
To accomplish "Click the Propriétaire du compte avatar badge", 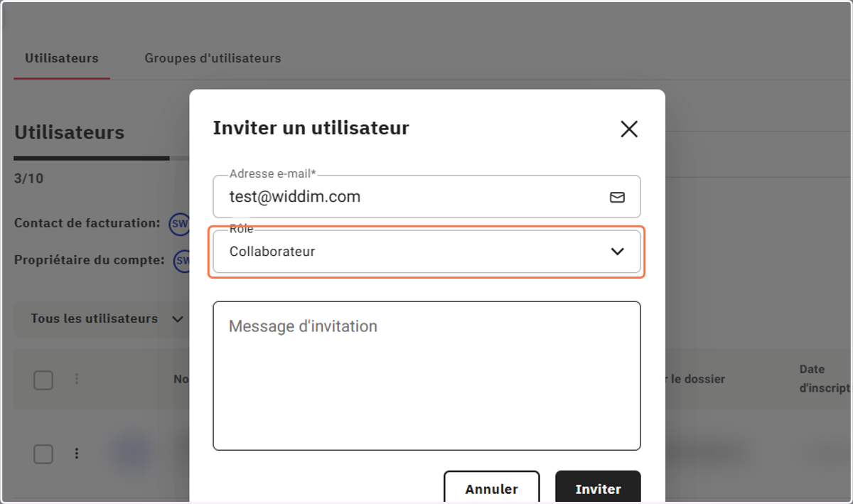I will pyautogui.click(x=183, y=261).
